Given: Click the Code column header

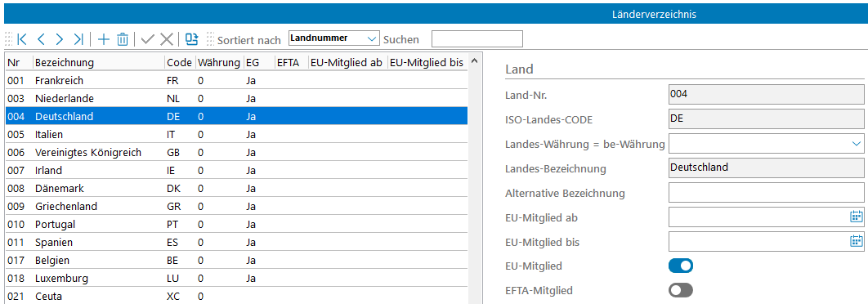Looking at the screenshot, I should 179,63.
